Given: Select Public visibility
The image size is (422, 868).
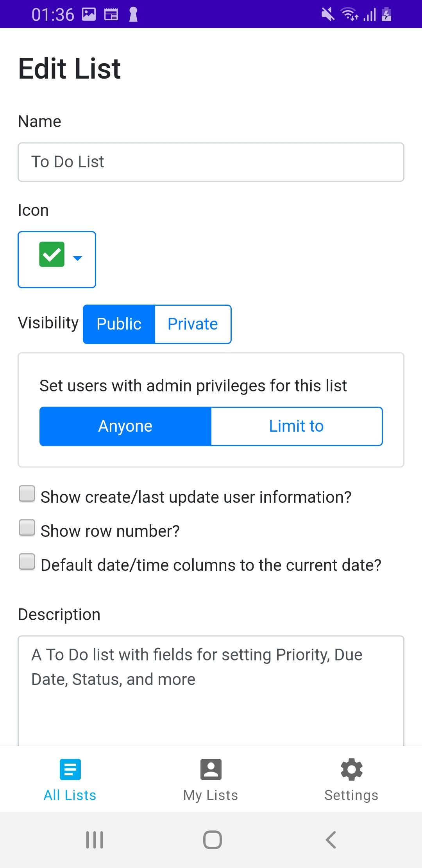Looking at the screenshot, I should (x=119, y=324).
